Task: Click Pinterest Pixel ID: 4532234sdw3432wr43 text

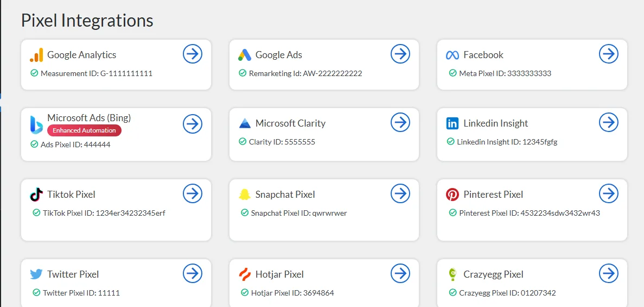Action: [530, 213]
